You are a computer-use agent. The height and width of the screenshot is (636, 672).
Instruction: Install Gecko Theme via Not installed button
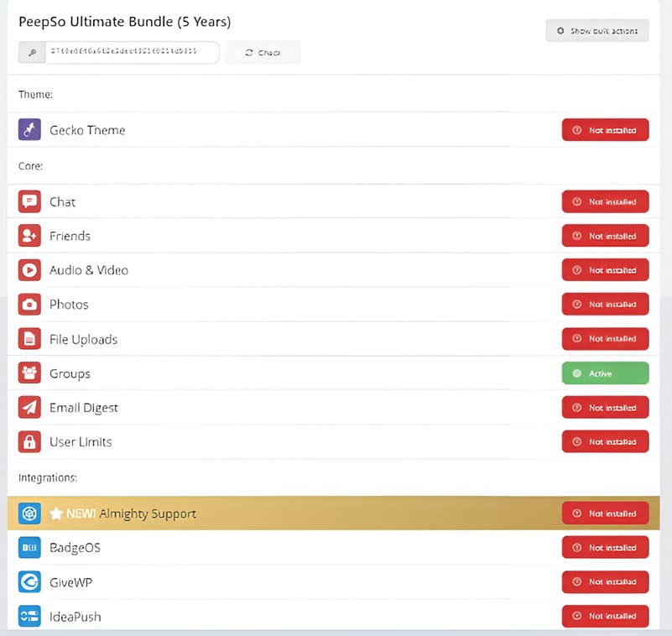(605, 130)
